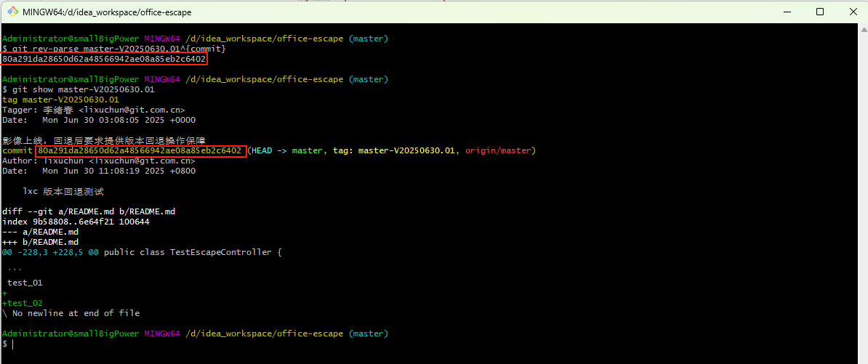The height and width of the screenshot is (364, 868).
Task: Click the Date Mon Jun 30 03:08:05 line
Action: 99,119
